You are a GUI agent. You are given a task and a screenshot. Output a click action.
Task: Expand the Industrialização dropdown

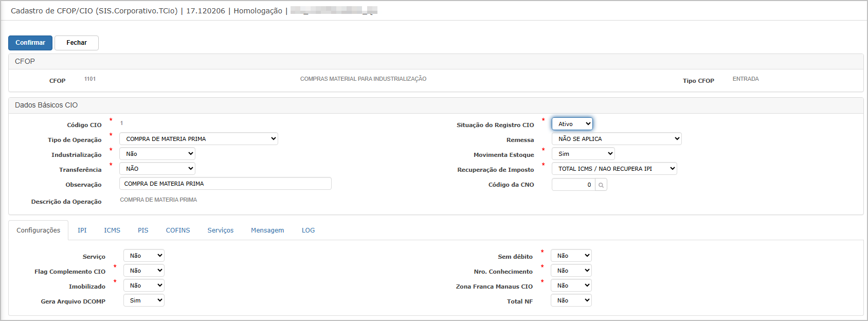tap(157, 154)
